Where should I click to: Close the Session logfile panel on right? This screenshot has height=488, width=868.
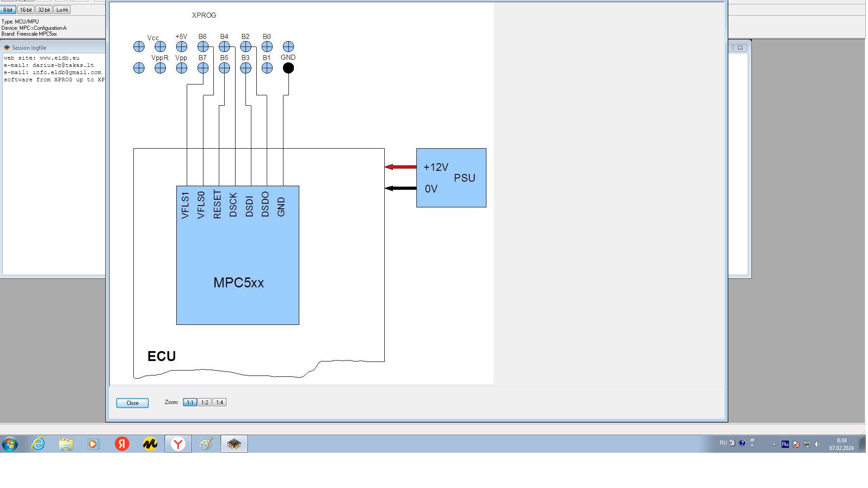[x=740, y=47]
